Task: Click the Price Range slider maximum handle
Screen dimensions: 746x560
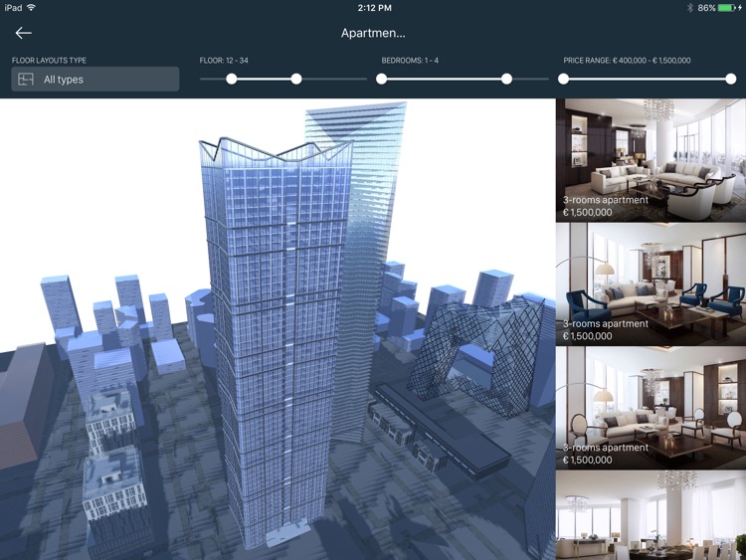Action: pyautogui.click(x=731, y=79)
